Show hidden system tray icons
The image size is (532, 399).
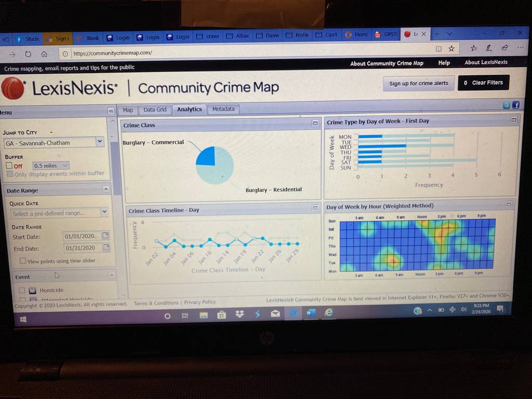[x=430, y=310]
